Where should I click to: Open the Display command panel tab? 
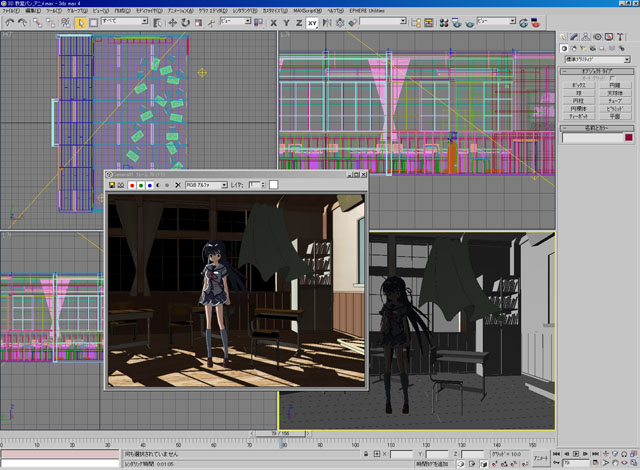click(609, 37)
